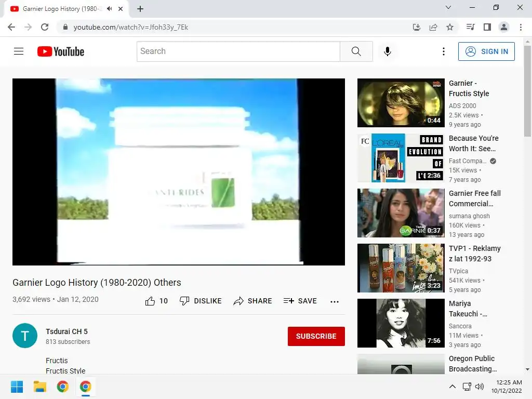Click the magnifier search button
The width and height of the screenshot is (532, 399).
pyautogui.click(x=356, y=51)
